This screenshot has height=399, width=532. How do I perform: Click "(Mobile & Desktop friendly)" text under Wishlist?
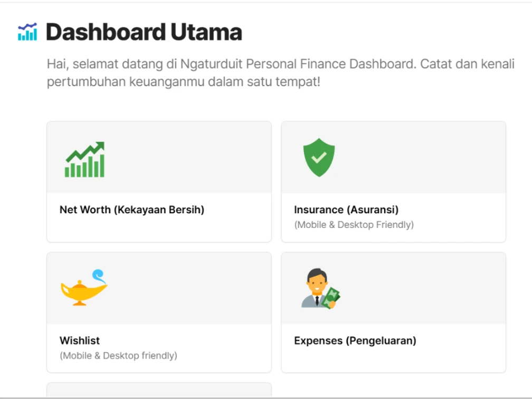(x=118, y=356)
